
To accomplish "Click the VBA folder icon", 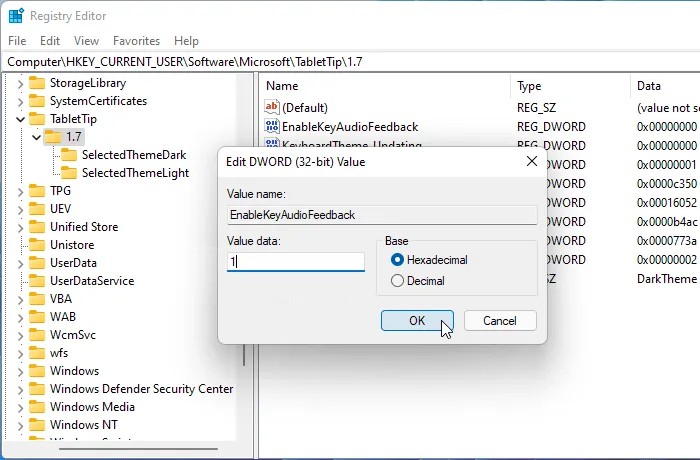I will pos(37,299).
